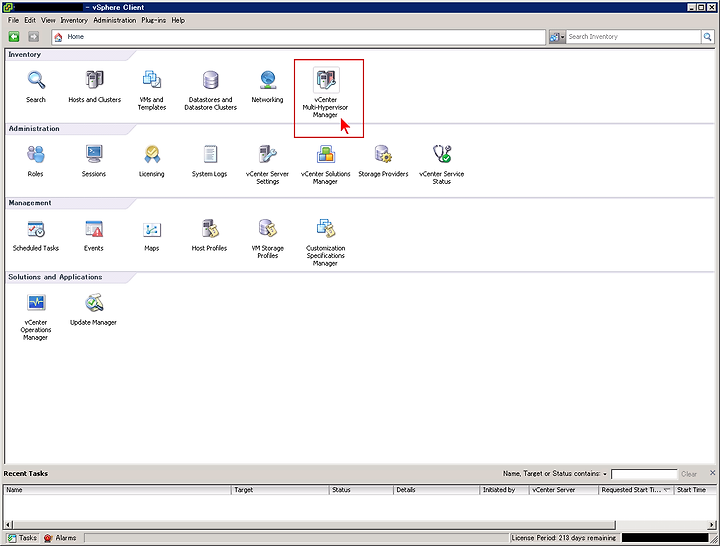Open Datastores and Datastore Clusters

[x=211, y=80]
